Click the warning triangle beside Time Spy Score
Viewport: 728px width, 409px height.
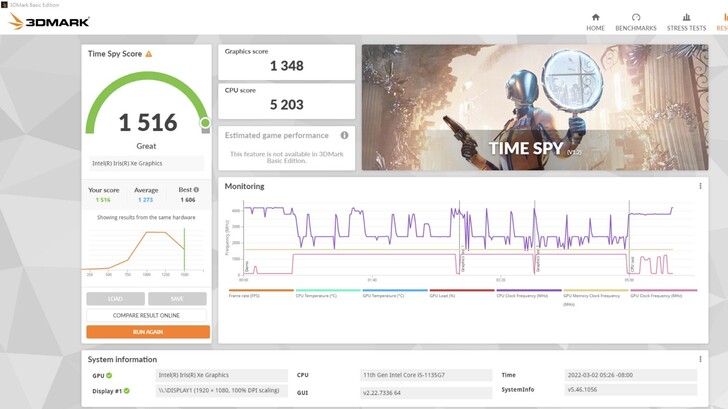pyautogui.click(x=149, y=54)
